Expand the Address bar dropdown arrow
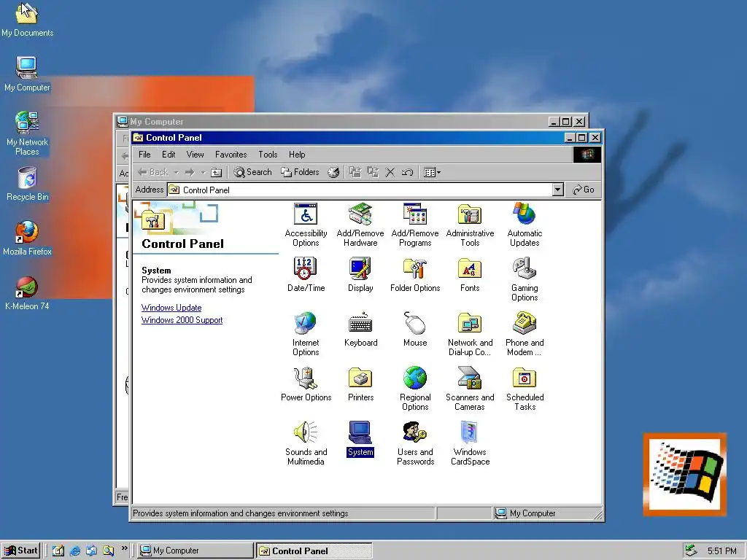747x560 pixels. (558, 190)
